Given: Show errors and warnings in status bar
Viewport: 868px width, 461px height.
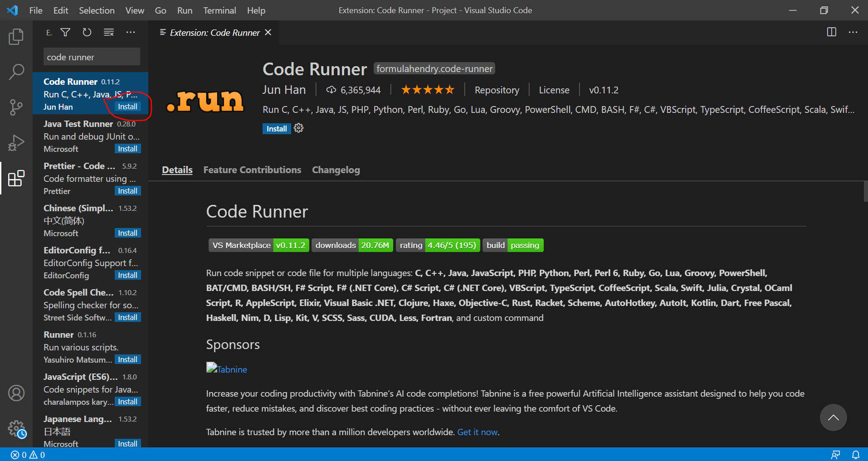Looking at the screenshot, I should click(28, 455).
